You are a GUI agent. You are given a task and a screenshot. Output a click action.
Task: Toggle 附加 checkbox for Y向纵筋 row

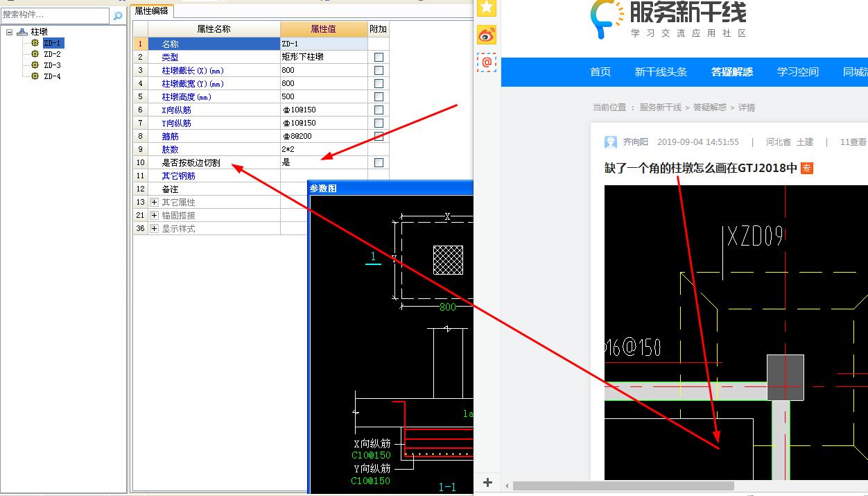click(379, 123)
